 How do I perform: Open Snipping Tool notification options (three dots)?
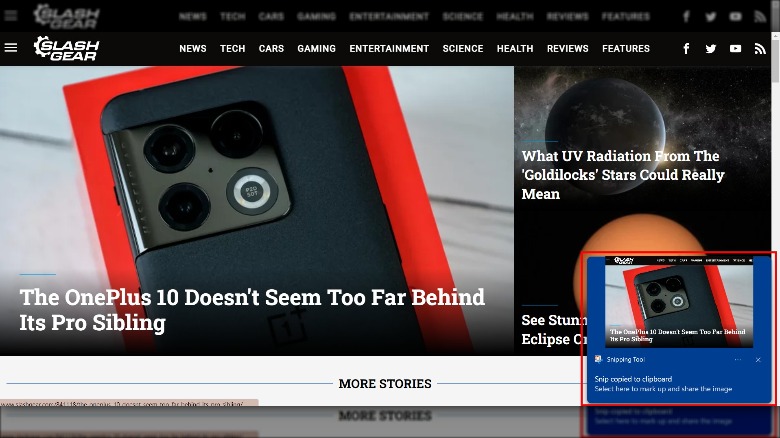(x=738, y=359)
